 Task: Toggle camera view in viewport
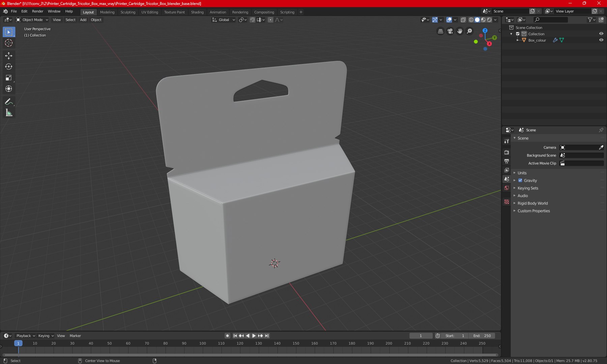(450, 31)
